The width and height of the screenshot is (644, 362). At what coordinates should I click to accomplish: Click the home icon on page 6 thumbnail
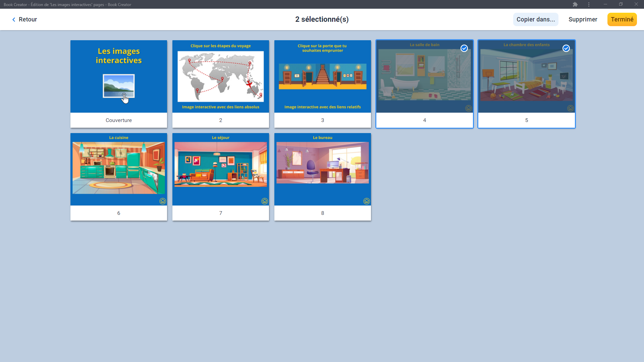[x=163, y=201]
